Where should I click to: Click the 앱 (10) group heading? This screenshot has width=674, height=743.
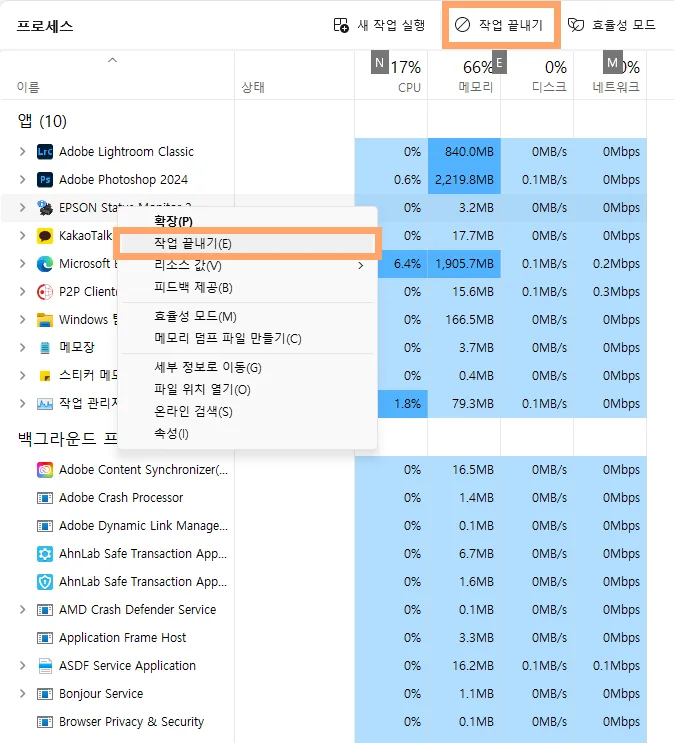pos(42,121)
